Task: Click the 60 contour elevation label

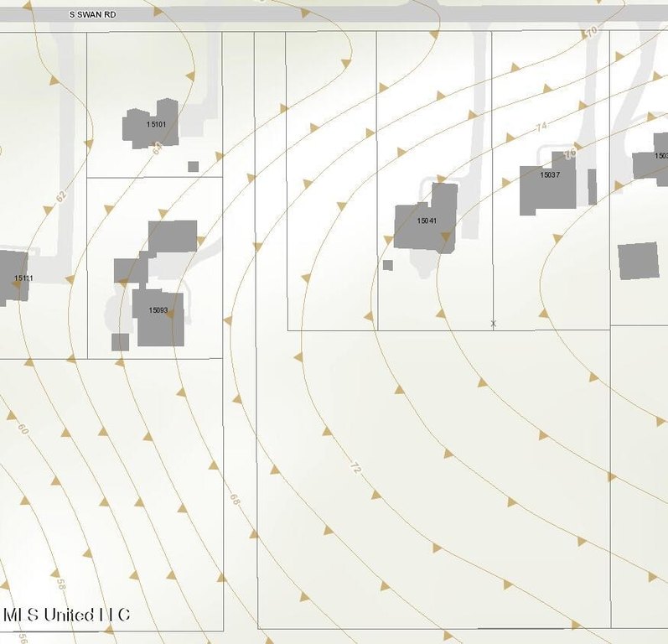Action: [x=23, y=430]
